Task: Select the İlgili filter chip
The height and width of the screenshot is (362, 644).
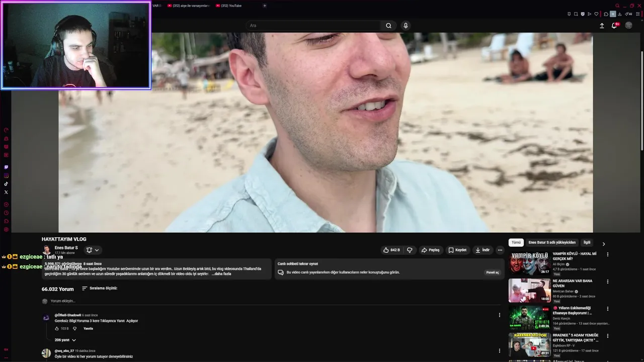Action: pyautogui.click(x=587, y=242)
